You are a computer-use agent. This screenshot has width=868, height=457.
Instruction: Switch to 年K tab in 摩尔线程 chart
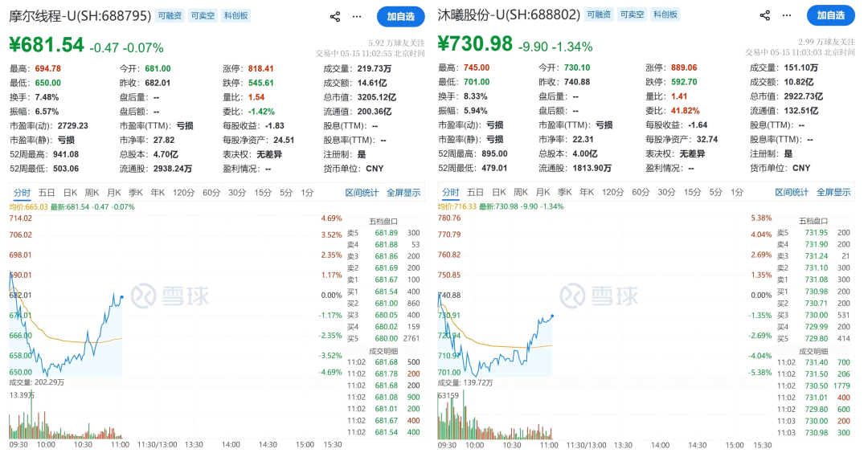tap(158, 193)
